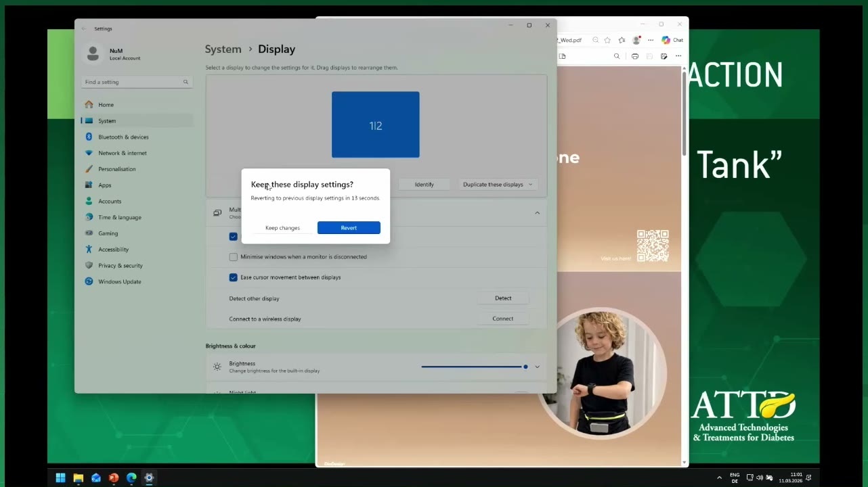Screen dimensions: 868x487
Task: Click the sun icon beside Brightness
Action: pos(217,367)
